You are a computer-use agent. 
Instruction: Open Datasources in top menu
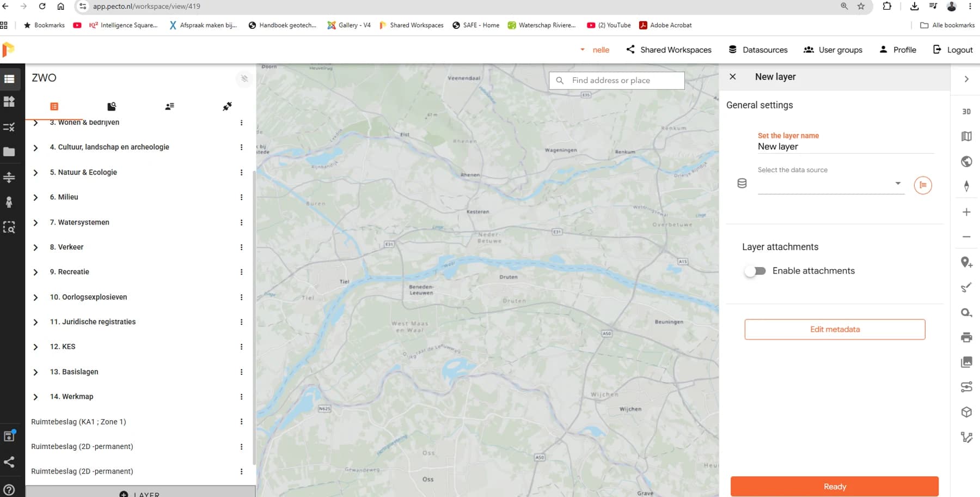pos(758,50)
